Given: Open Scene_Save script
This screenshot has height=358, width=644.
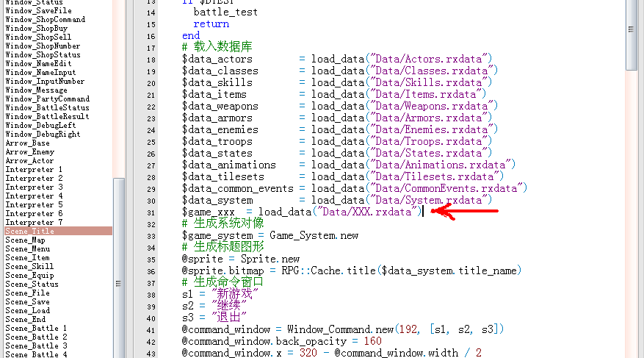Looking at the screenshot, I should pyautogui.click(x=27, y=301).
